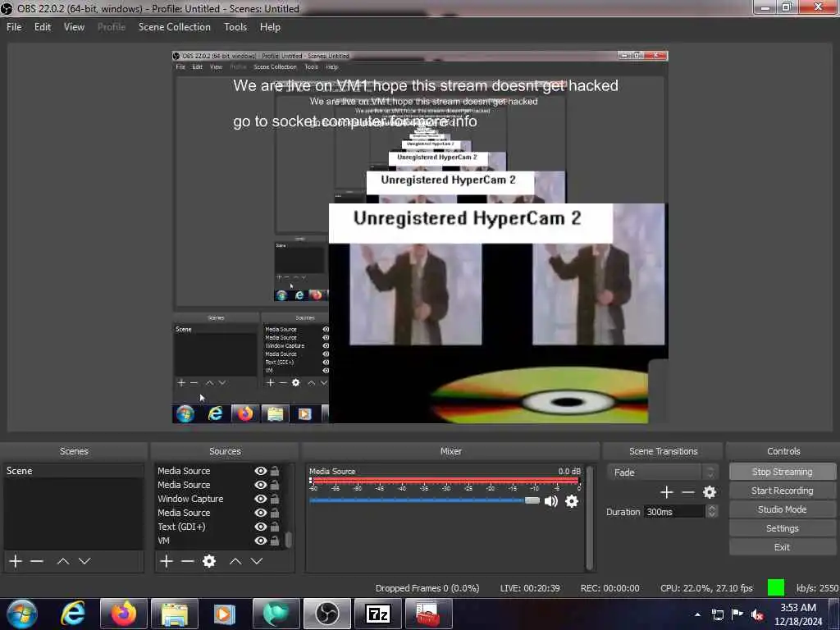Add a new source with plus icon

tap(167, 561)
